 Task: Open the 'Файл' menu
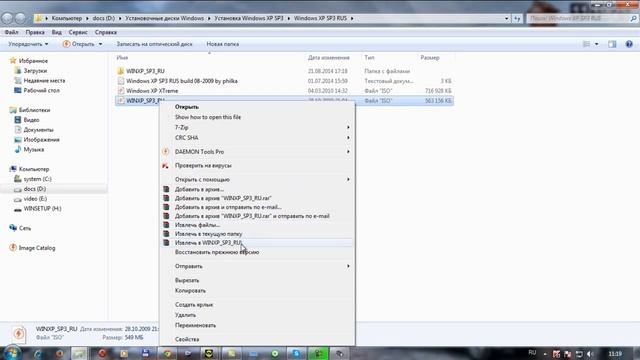click(11, 32)
